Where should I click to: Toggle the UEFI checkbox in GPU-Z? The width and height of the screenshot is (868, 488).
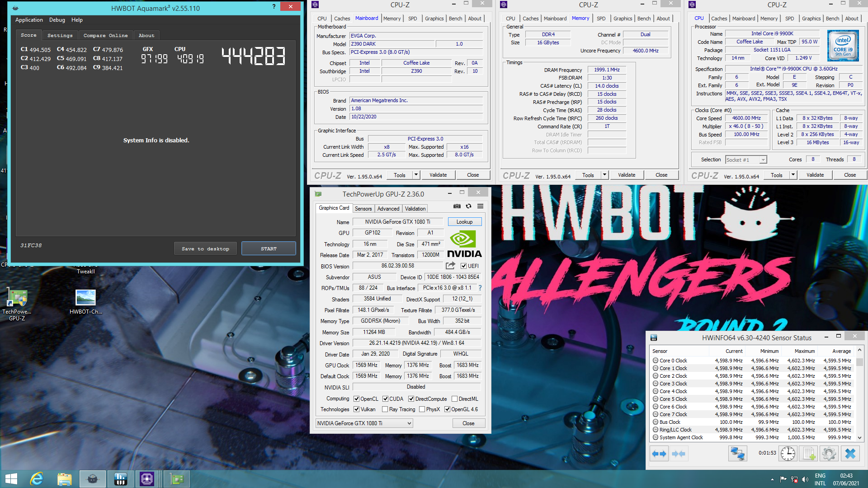(463, 266)
